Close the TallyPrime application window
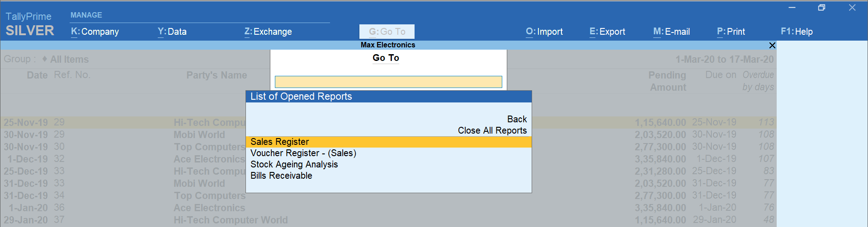 852,8
